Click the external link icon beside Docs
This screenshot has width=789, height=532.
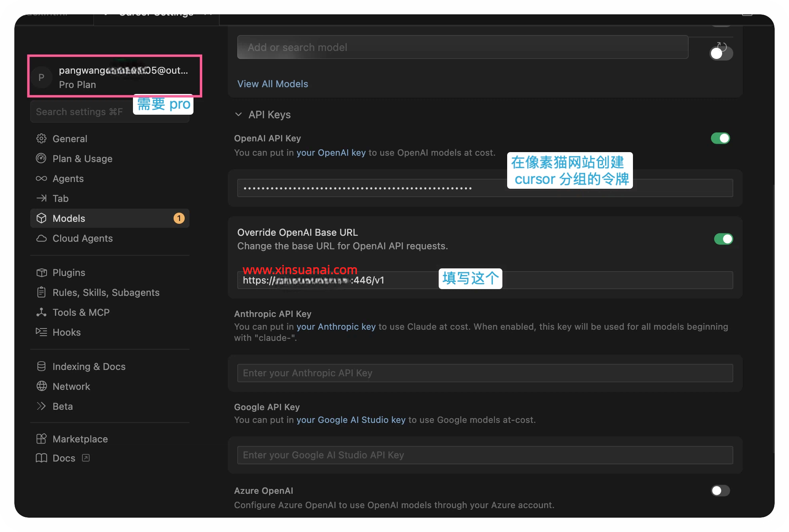pos(86,458)
